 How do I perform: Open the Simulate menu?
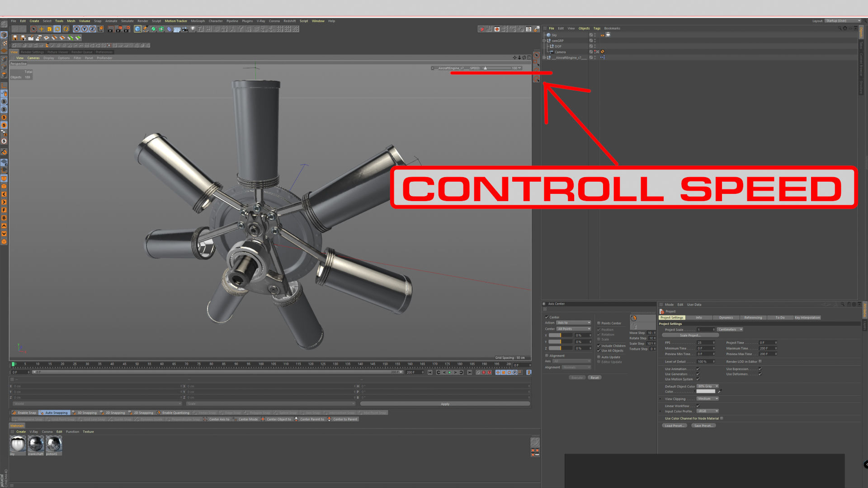[127, 21]
